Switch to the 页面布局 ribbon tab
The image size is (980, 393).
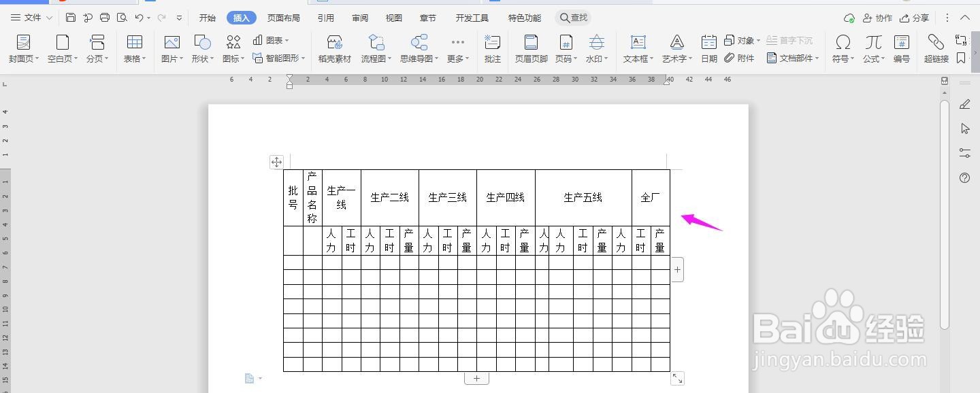pos(284,18)
